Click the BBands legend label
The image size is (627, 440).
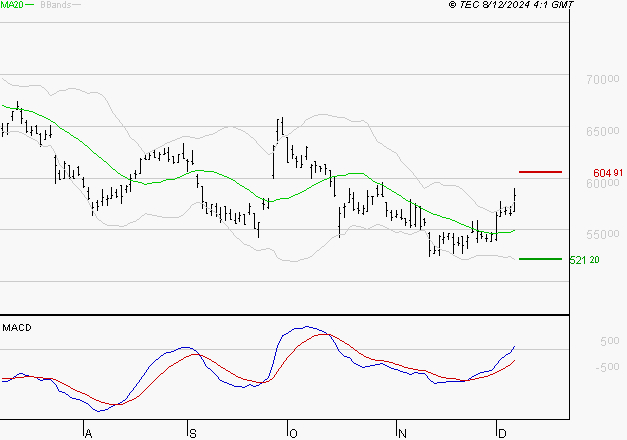(56, 5)
